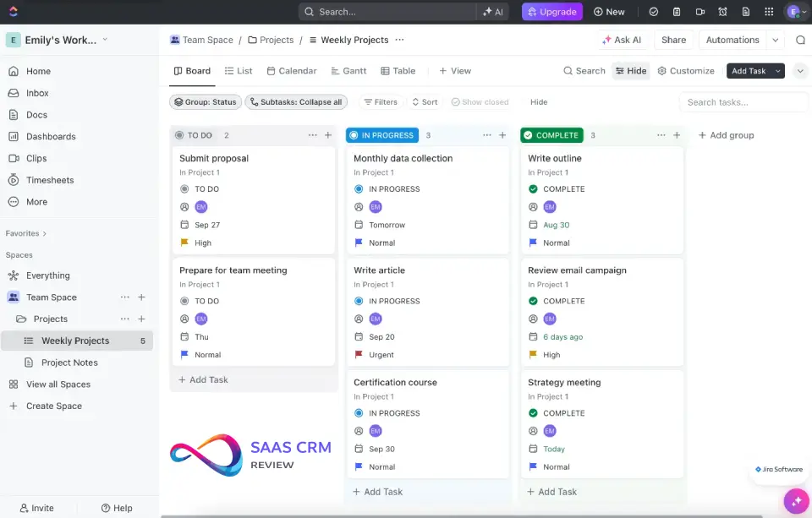
Task: Open the apps grid icon in top bar
Action: [x=768, y=12]
